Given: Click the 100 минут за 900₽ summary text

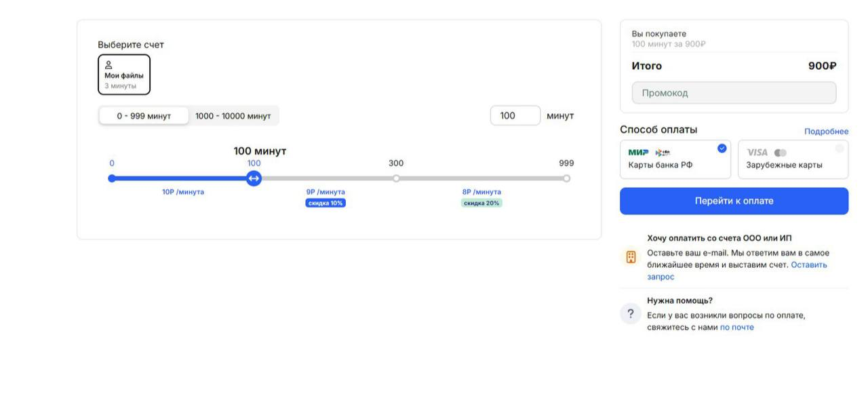Looking at the screenshot, I should click(x=669, y=44).
